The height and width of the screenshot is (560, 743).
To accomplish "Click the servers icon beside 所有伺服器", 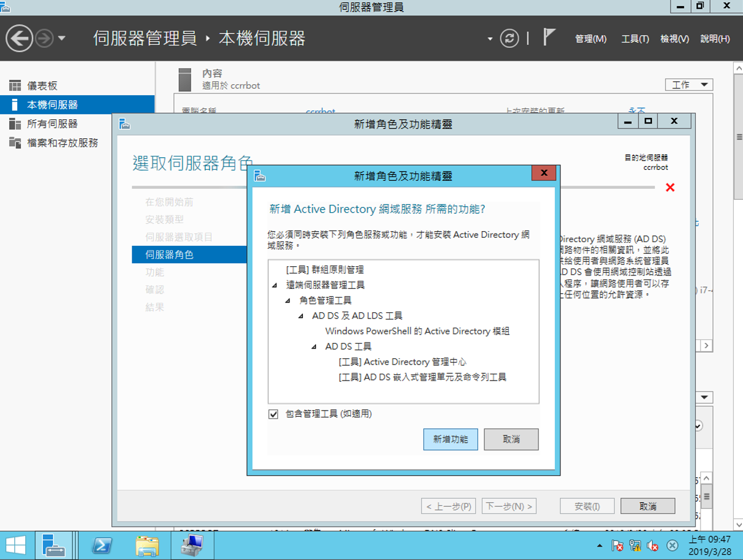I will pos(15,124).
